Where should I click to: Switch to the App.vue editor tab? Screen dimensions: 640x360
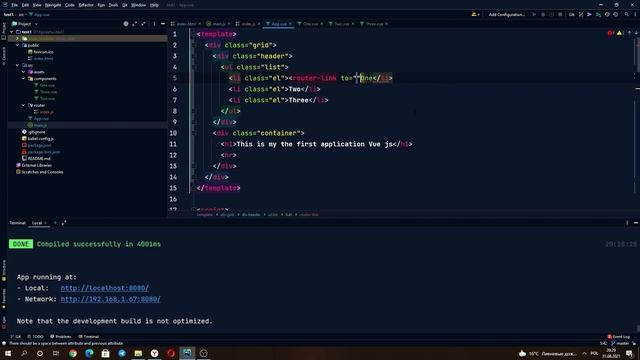tap(279, 24)
